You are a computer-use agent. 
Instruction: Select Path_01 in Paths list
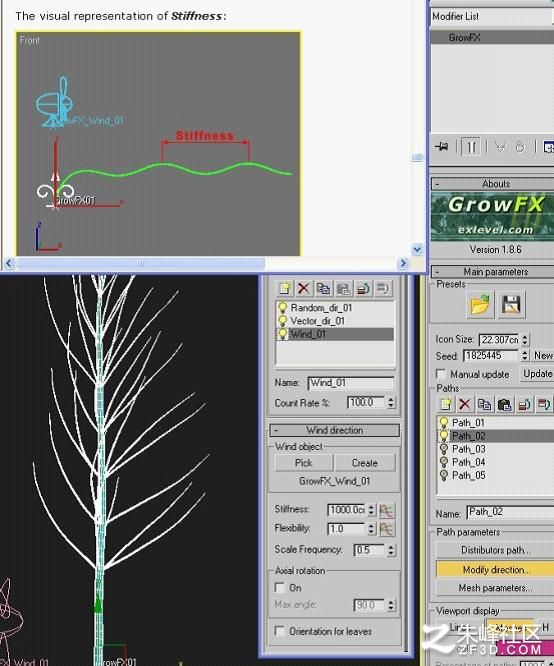click(x=496, y=423)
